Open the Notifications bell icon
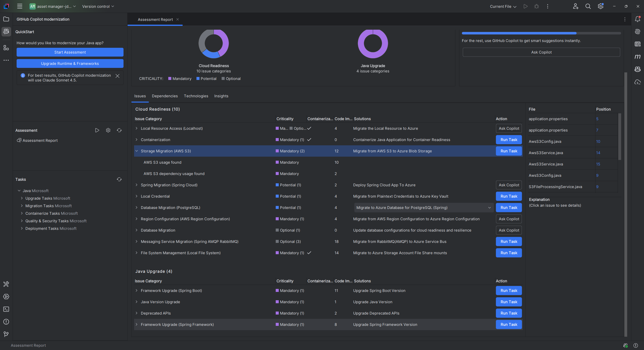644x350 pixels. [x=637, y=19]
